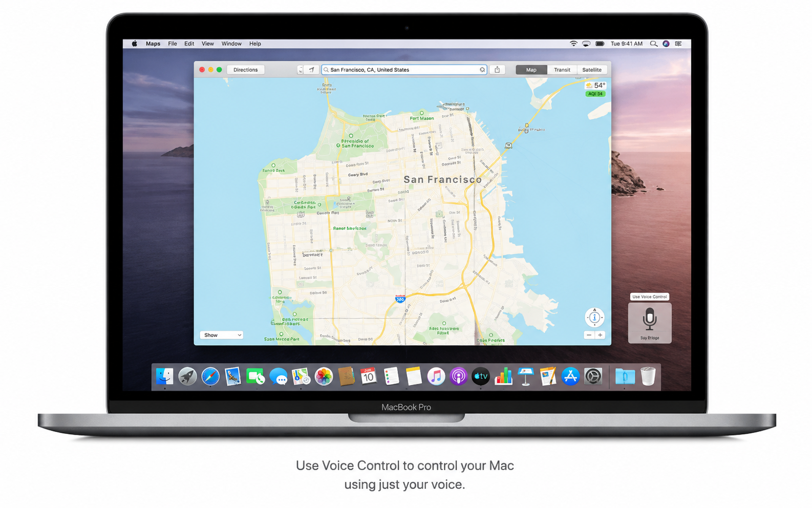Open Numbers from the Dock
Image resolution: width=812 pixels, height=508 pixels.
[x=503, y=376]
